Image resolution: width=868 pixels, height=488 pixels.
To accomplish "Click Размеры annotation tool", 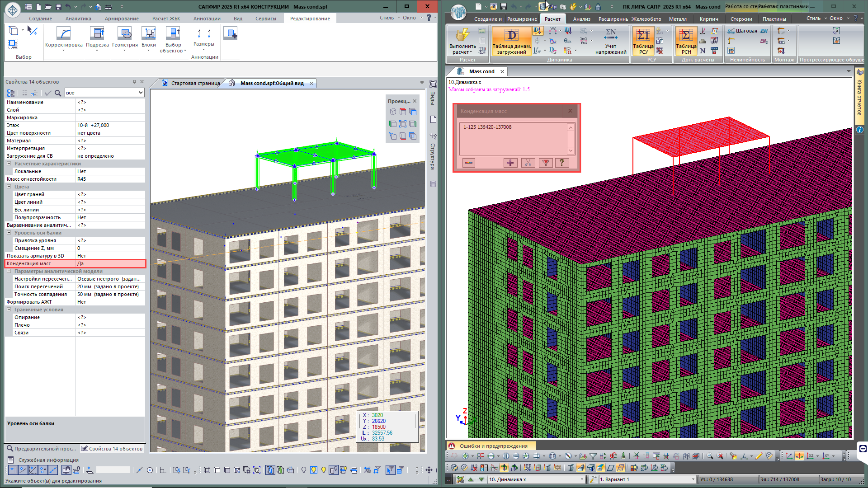I will pyautogui.click(x=204, y=34).
